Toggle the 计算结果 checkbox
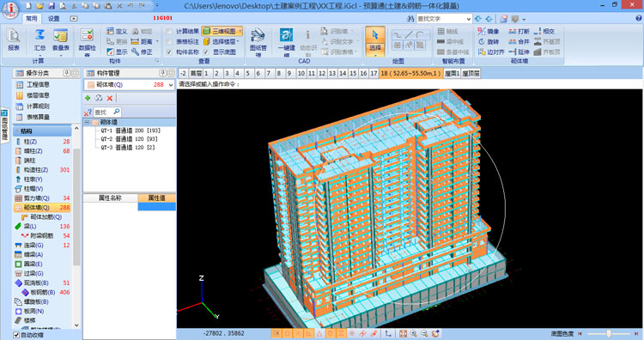 (x=169, y=31)
